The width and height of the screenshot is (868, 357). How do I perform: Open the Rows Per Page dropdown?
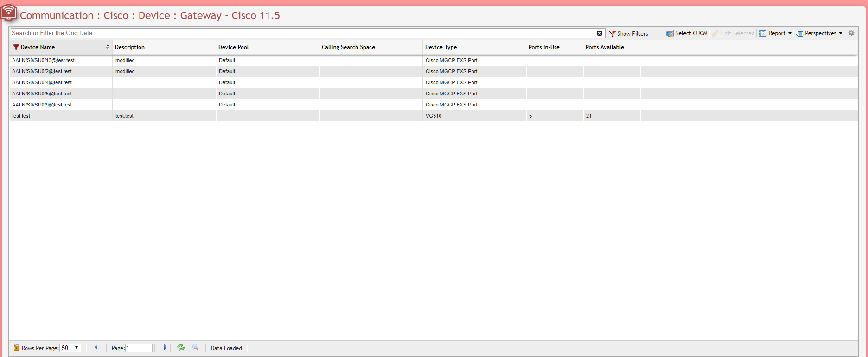[70, 348]
